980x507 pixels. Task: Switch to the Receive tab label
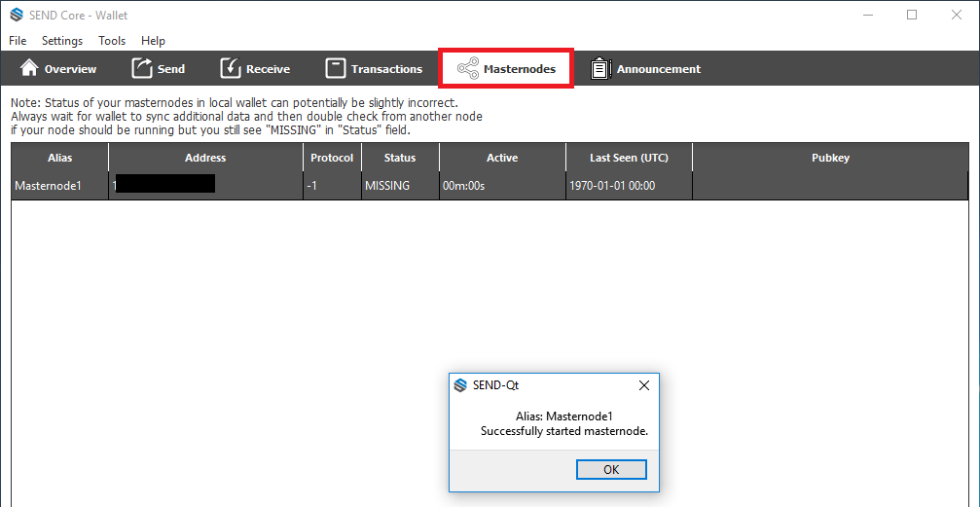269,69
